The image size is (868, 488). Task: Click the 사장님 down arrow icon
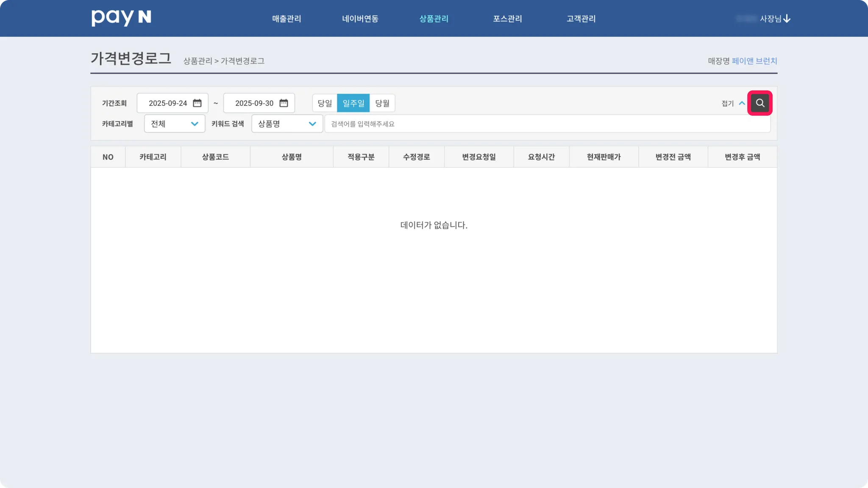pos(787,19)
